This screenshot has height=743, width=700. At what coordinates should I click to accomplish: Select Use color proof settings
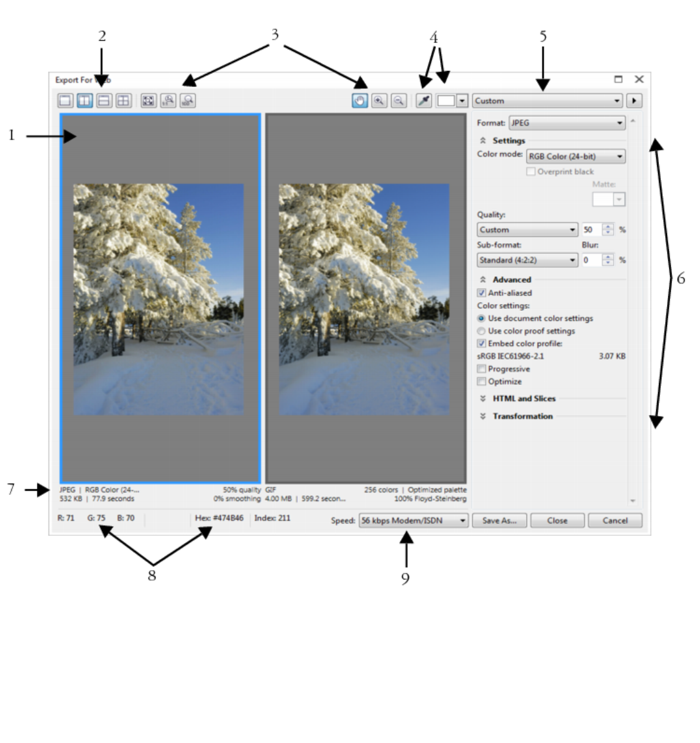[481, 331]
